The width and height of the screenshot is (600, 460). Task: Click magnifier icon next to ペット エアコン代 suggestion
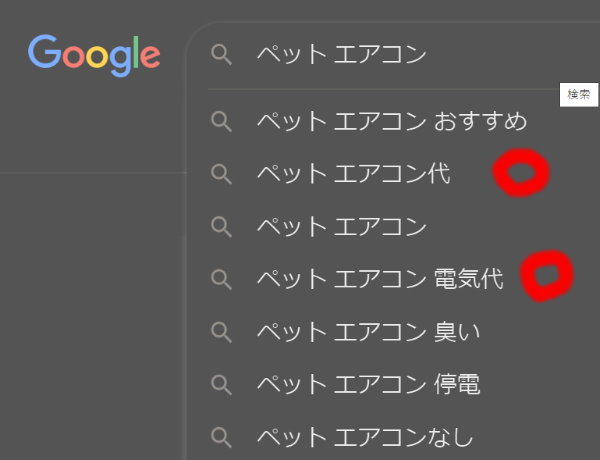point(221,175)
